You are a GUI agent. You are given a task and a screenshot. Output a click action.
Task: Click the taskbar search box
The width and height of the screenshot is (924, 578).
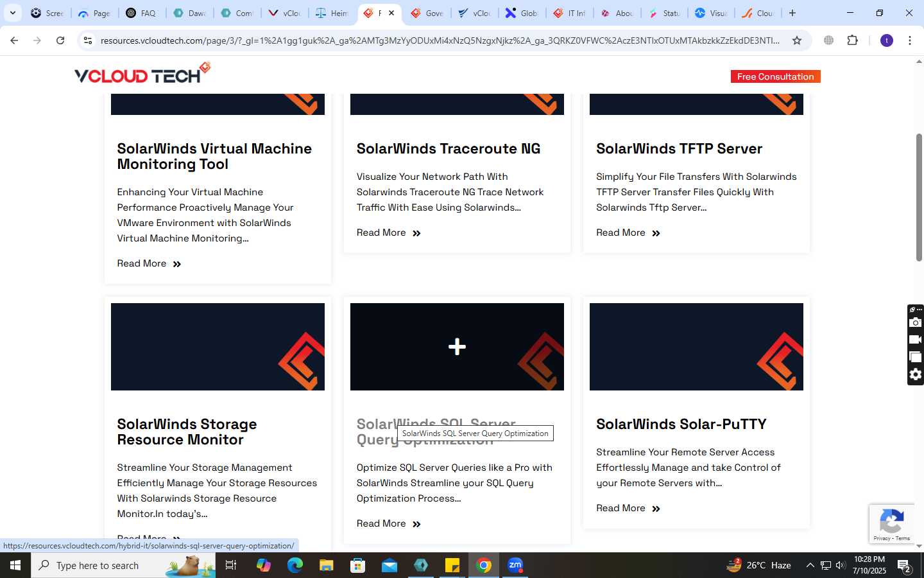pos(123,565)
